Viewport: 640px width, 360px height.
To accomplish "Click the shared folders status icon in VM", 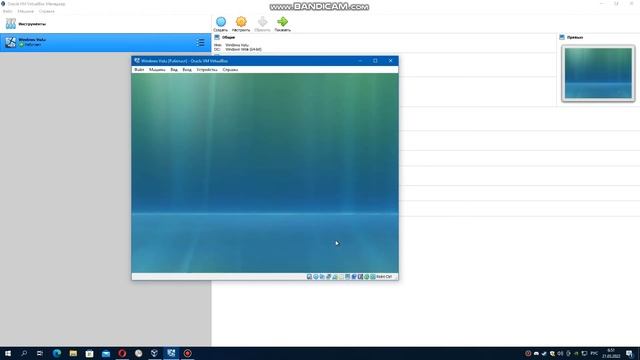I will 341,277.
